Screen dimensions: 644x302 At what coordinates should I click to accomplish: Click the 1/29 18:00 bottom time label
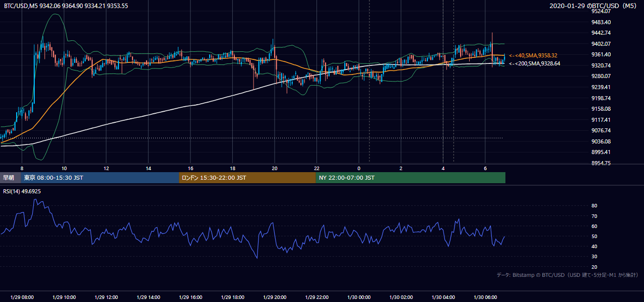(x=232, y=297)
